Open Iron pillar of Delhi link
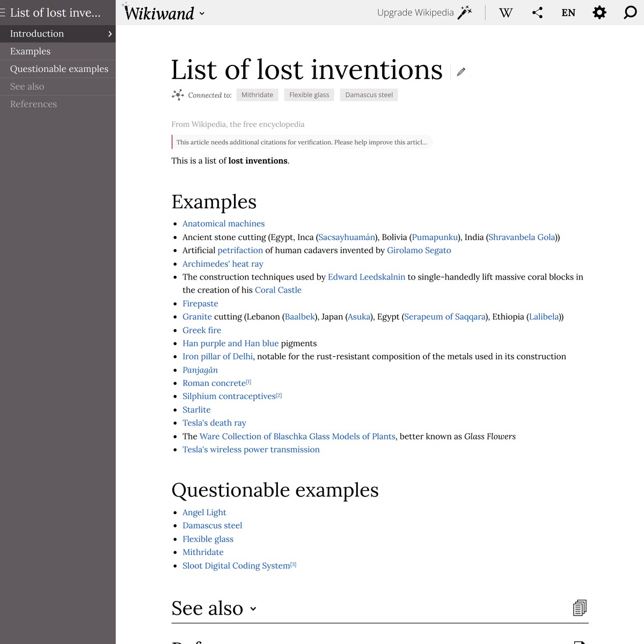Viewport: 644px width, 644px height. (x=217, y=357)
